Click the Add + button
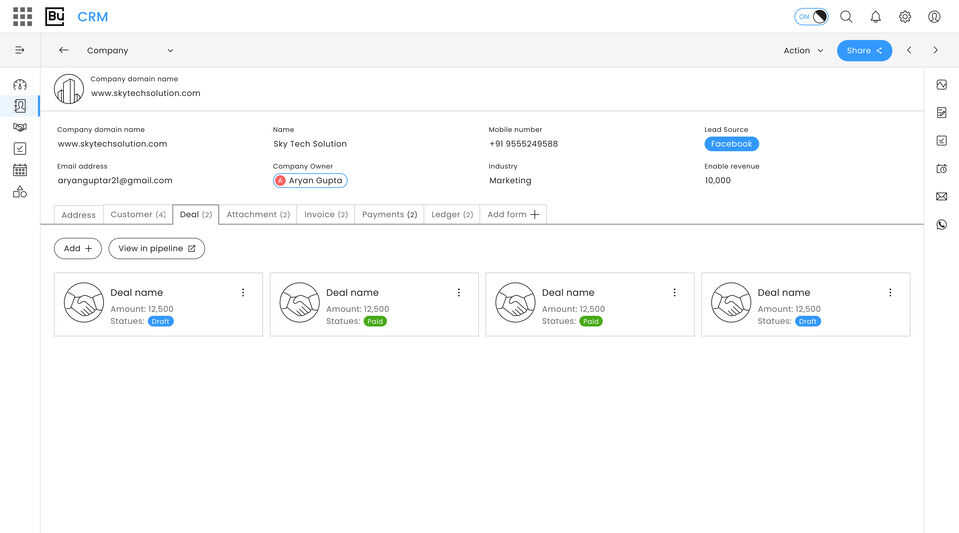959x533 pixels. pyautogui.click(x=78, y=248)
